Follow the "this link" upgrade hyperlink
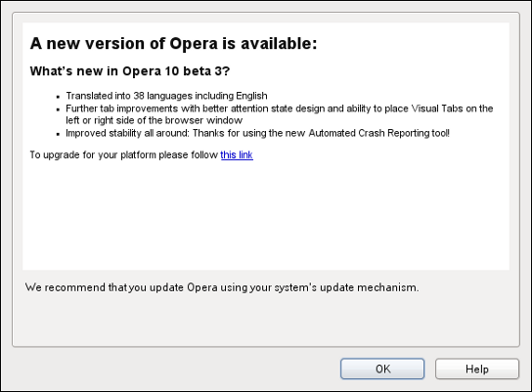This screenshot has width=532, height=392. [237, 154]
